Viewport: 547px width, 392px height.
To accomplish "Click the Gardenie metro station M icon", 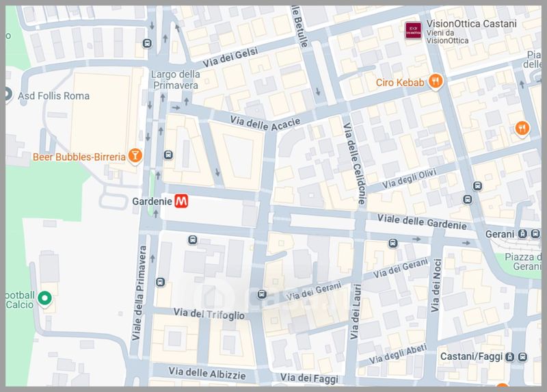I will tap(181, 201).
